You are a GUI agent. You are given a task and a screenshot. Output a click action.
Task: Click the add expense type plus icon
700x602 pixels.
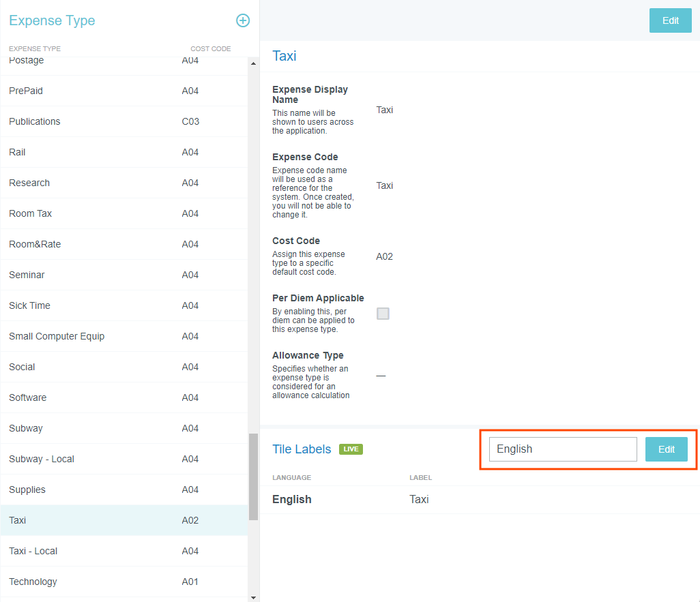point(242,20)
